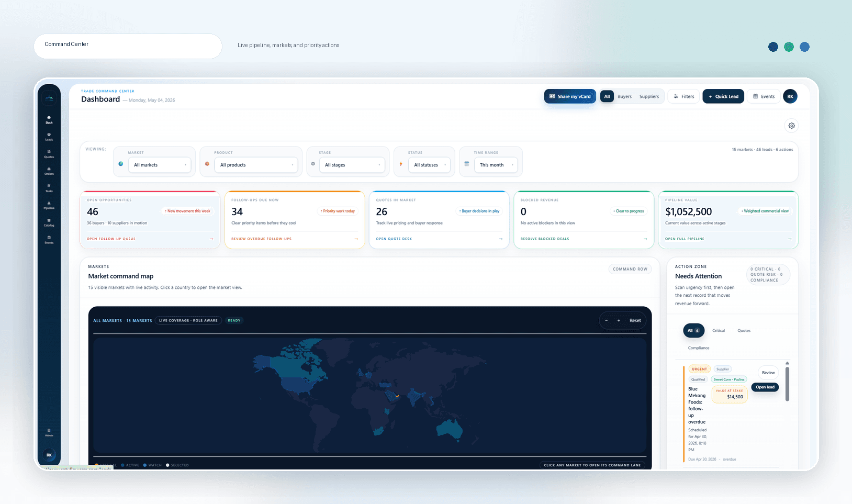852x504 pixels.
Task: Click the $1,052,500 pipeline value
Action: click(688, 212)
